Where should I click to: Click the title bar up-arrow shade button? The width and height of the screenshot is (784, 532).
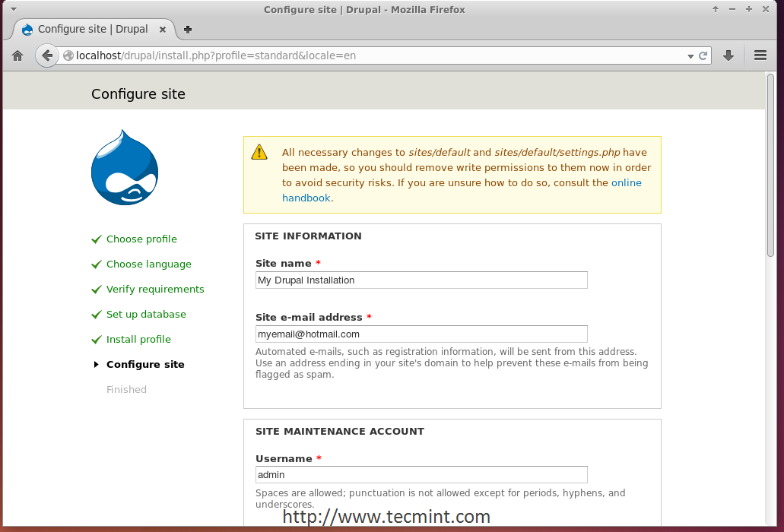(x=716, y=9)
